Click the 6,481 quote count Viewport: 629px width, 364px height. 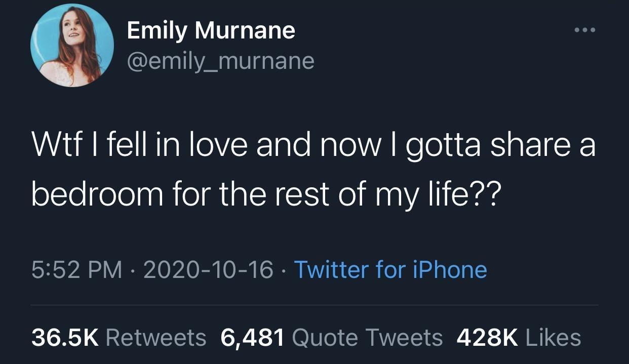click(x=252, y=338)
